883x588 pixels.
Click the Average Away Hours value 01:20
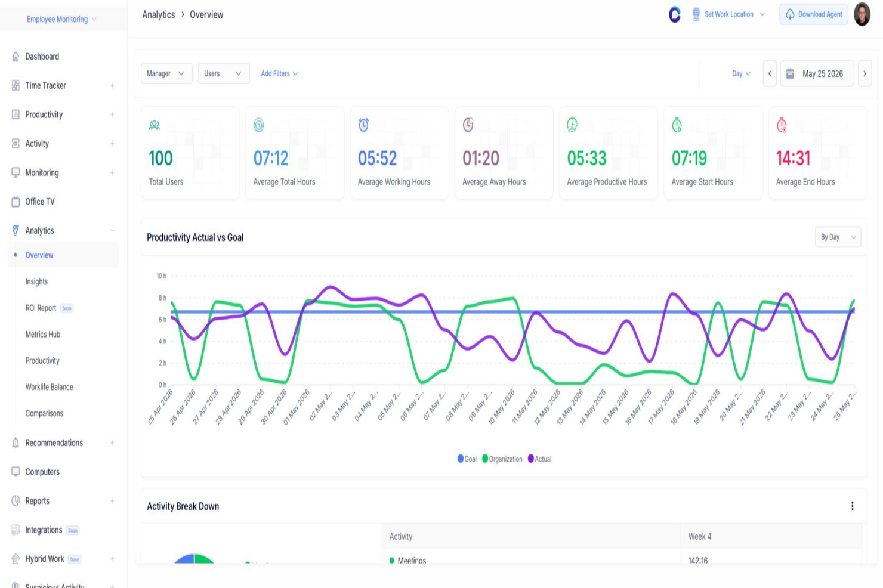click(x=481, y=158)
